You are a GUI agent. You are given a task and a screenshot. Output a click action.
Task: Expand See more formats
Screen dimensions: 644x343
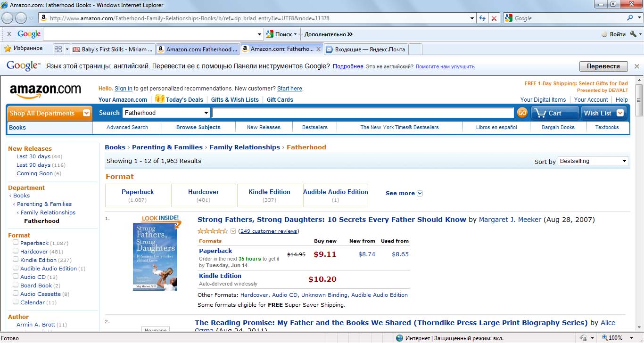[404, 193]
